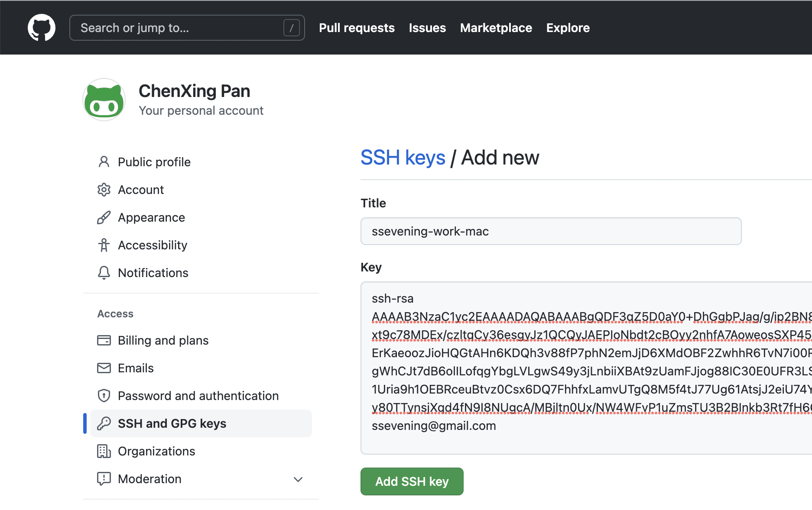Open Billing and plans page
The width and height of the screenshot is (812, 510).
(x=163, y=340)
